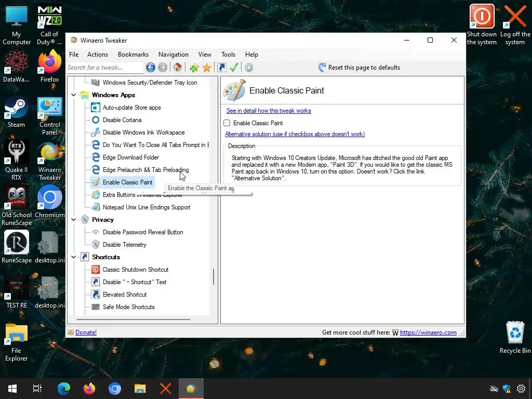Focus the Search for a tweak field

click(105, 68)
